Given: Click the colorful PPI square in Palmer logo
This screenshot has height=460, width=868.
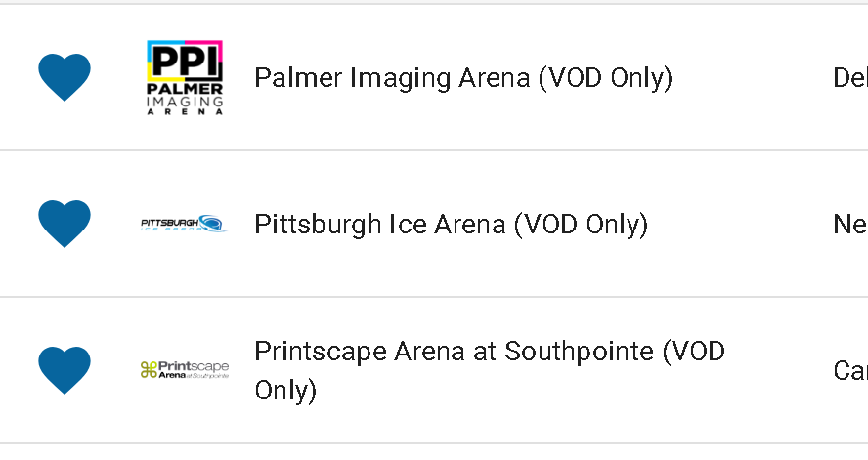Looking at the screenshot, I should 185,61.
